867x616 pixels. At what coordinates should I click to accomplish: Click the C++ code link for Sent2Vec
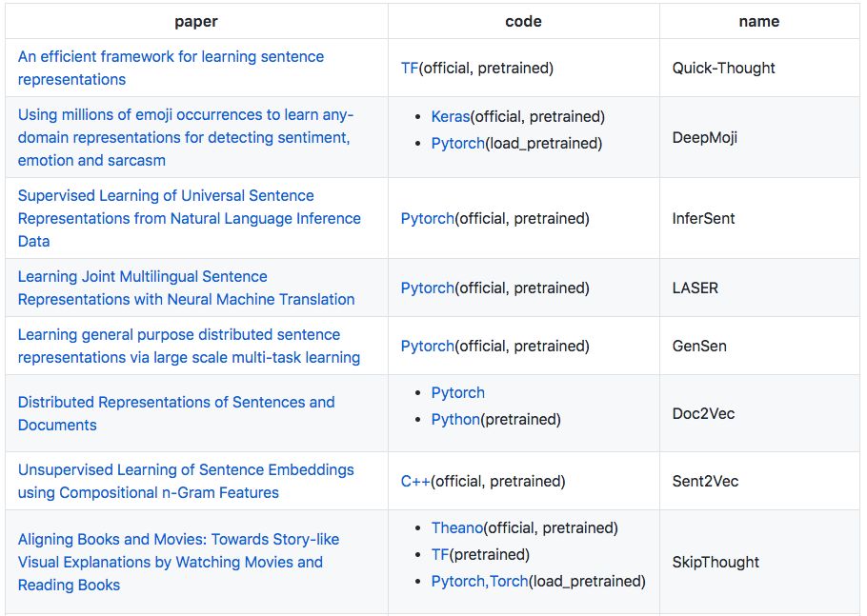[x=415, y=482]
